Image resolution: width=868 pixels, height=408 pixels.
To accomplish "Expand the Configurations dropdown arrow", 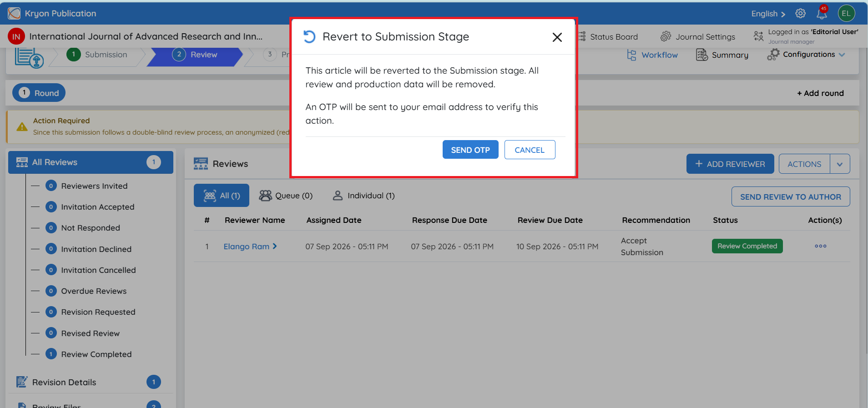I will pos(842,55).
